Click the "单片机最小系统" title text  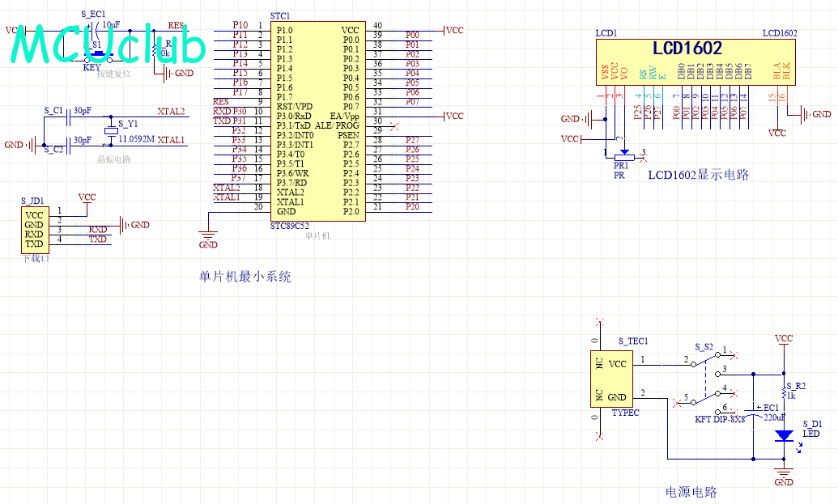point(245,277)
